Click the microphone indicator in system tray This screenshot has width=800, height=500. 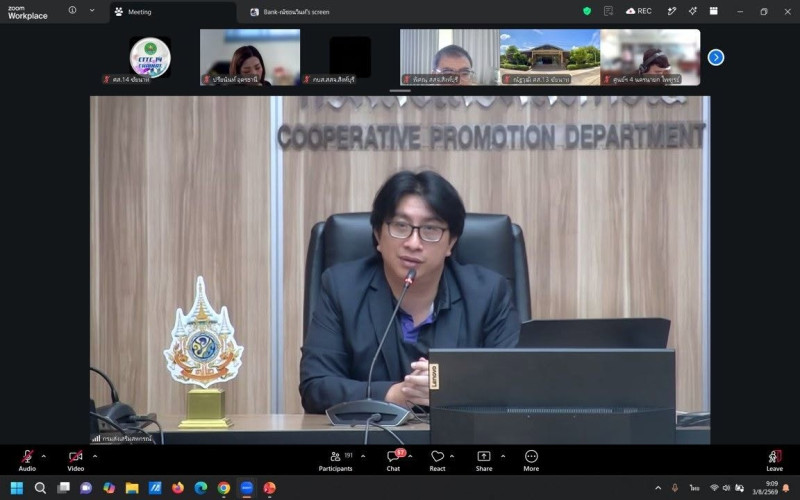(674, 488)
